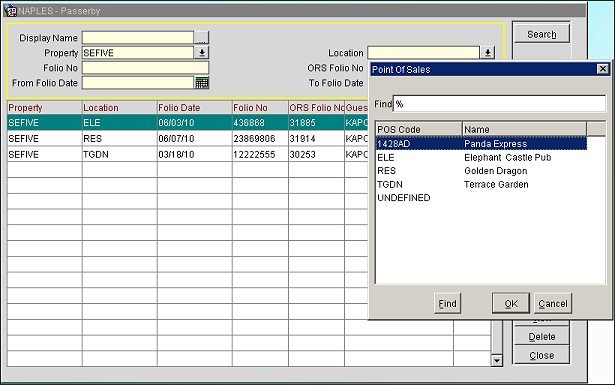The width and height of the screenshot is (615, 385).
Task: Choose the Golden Dragon RES entry
Action: coord(481,171)
